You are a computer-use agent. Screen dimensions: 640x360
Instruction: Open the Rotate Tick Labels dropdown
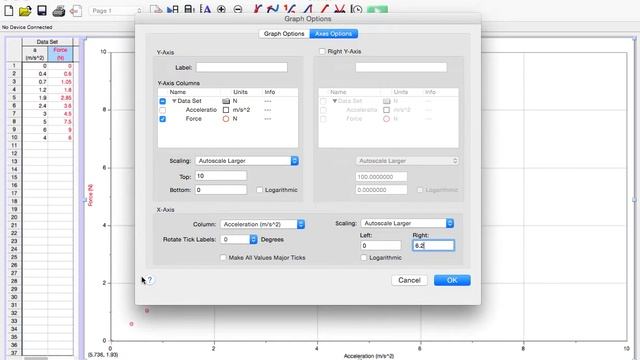click(x=239, y=239)
